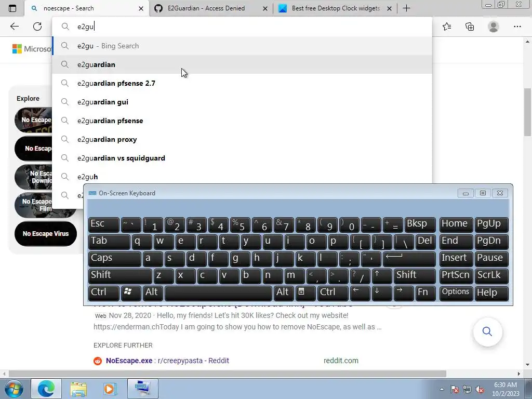The width and height of the screenshot is (532, 399).
Task: Open a new tab with plus button
Action: pos(406,8)
